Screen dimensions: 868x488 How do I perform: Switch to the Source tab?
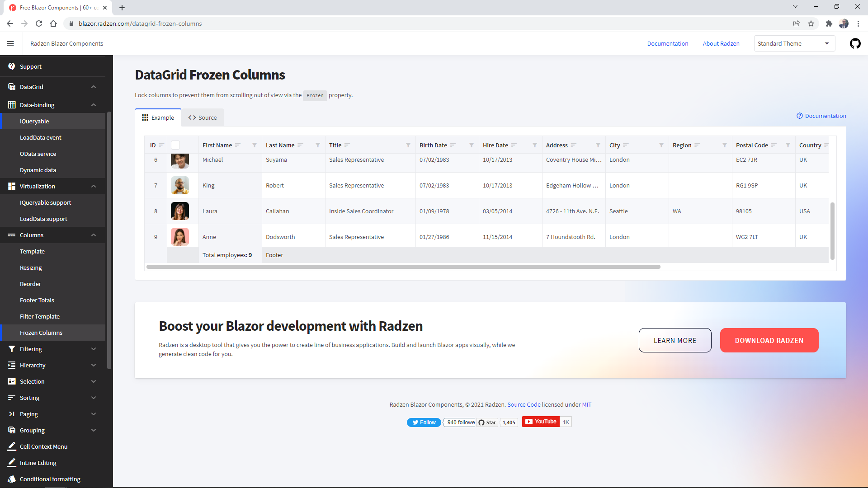coord(203,117)
